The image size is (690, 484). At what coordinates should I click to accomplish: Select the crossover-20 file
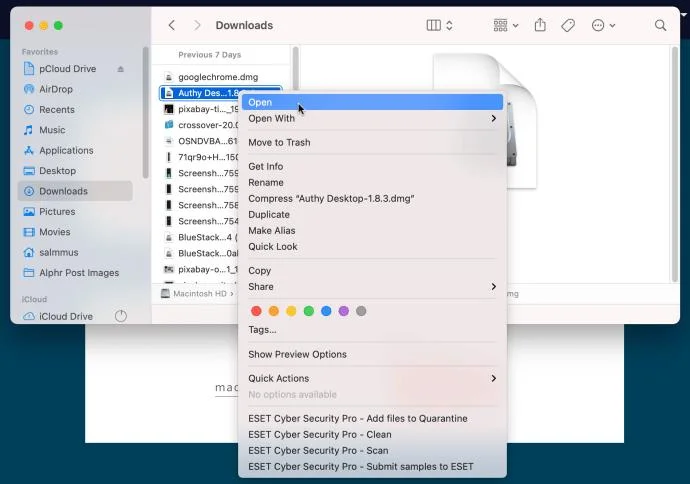pos(200,125)
